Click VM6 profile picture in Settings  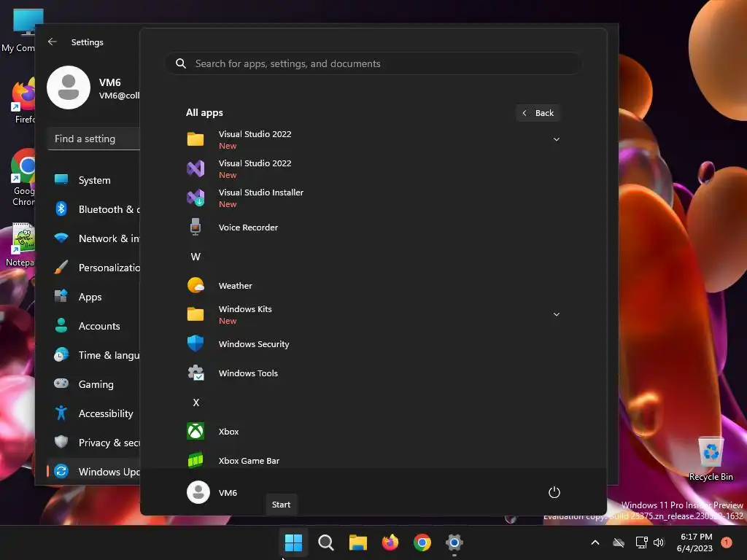coord(69,87)
